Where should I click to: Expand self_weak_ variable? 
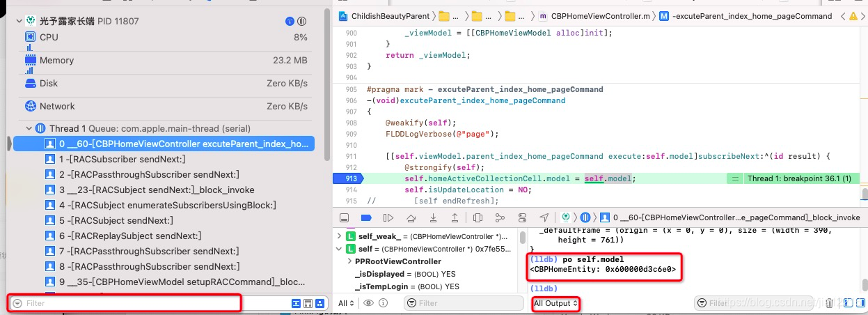(340, 236)
